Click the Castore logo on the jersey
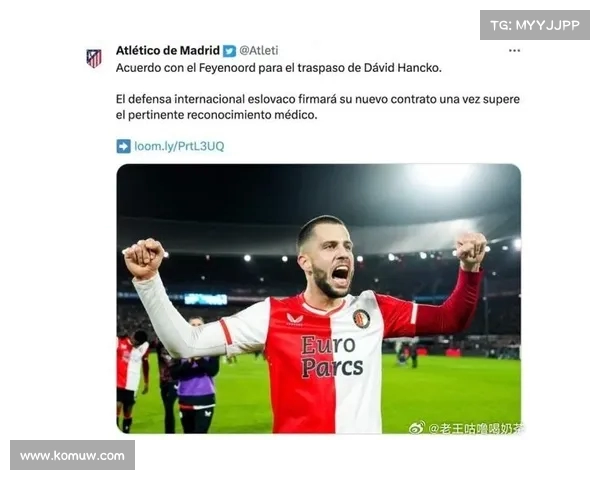 (x=295, y=319)
